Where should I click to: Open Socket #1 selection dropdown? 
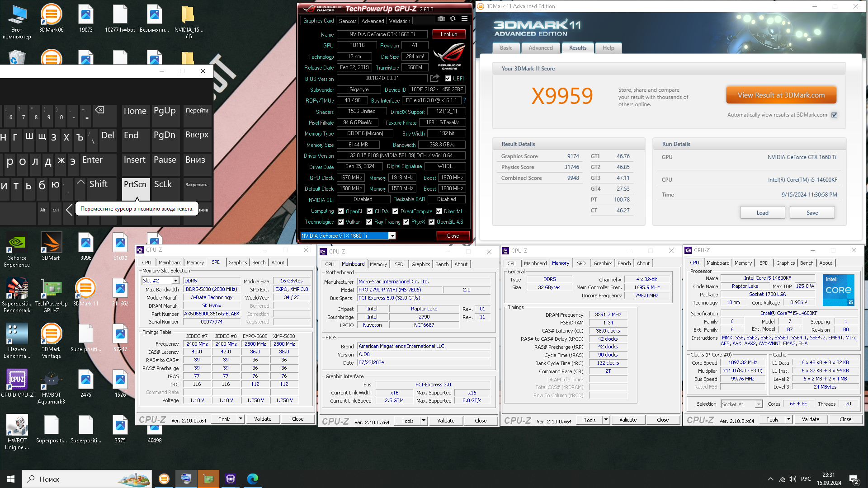[x=758, y=404]
